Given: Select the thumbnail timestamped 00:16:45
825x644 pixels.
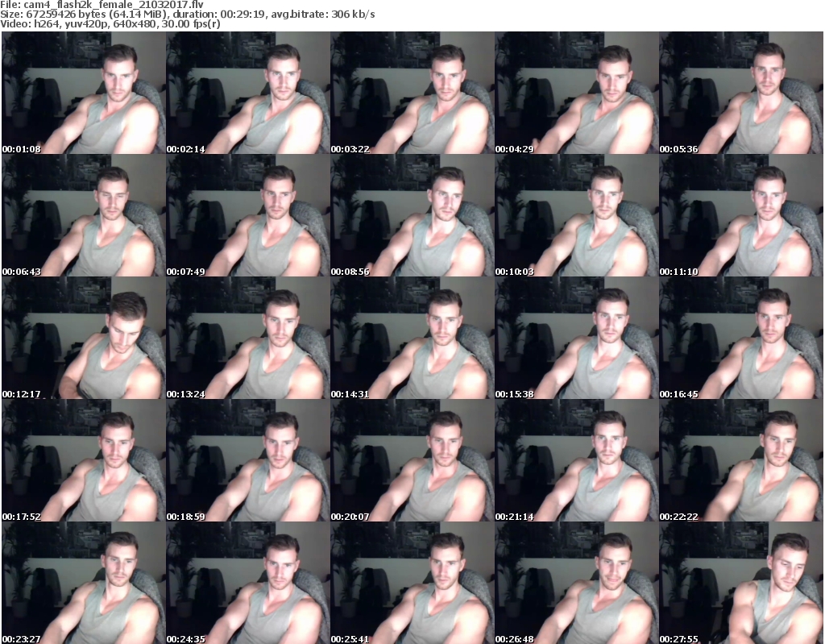Looking at the screenshot, I should coord(741,338).
